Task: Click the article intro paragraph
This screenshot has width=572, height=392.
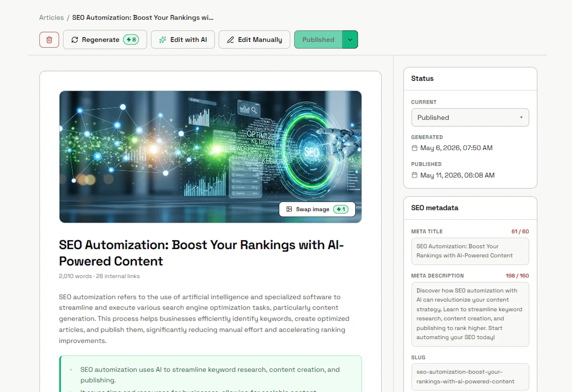Action: [204, 319]
